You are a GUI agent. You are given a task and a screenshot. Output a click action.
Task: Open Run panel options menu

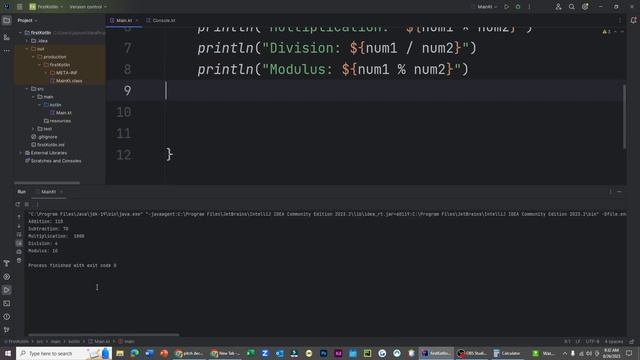point(610,191)
